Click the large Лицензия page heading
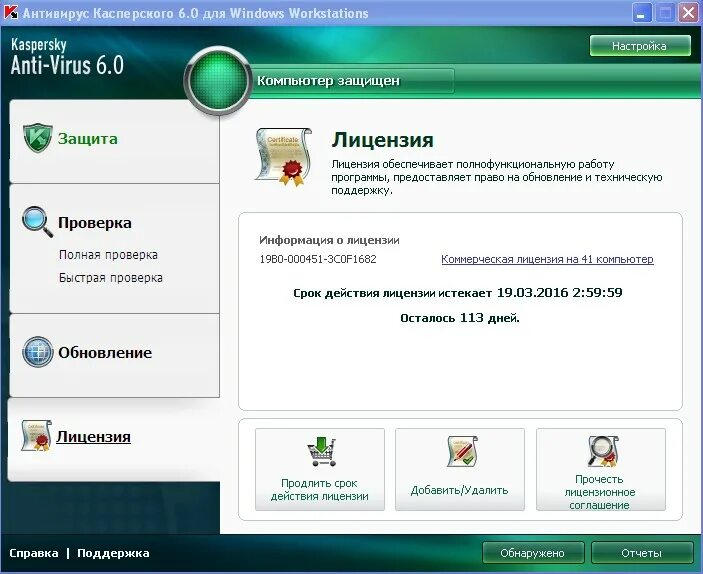 coord(382,140)
